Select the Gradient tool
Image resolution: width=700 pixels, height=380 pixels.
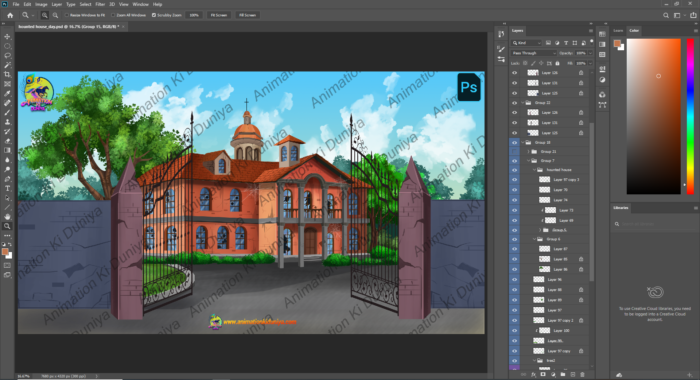pos(7,150)
